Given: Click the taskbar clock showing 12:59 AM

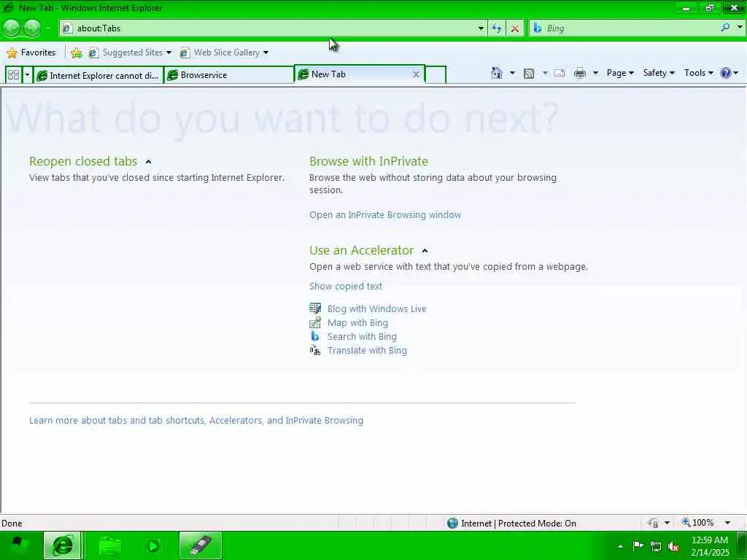Looking at the screenshot, I should click(x=710, y=546).
